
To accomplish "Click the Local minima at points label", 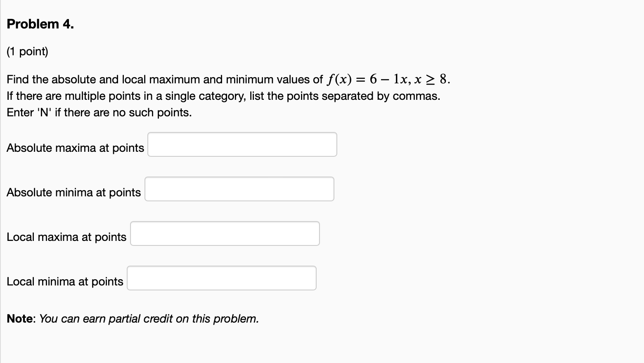I will pyautogui.click(x=65, y=281).
